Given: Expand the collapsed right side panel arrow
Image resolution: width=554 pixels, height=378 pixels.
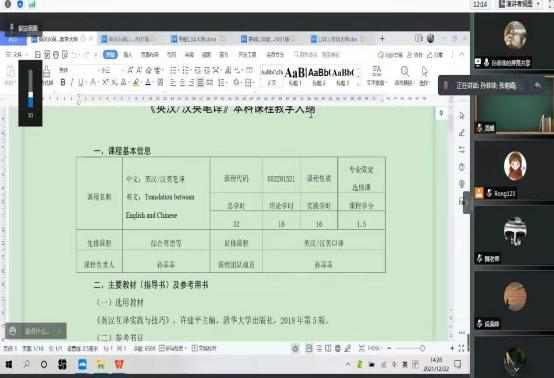Looking at the screenshot, I should click(467, 203).
